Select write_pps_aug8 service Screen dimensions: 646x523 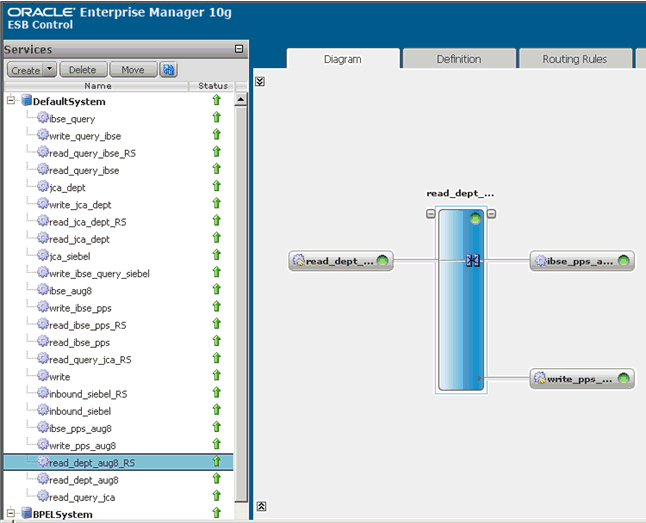pos(82,446)
